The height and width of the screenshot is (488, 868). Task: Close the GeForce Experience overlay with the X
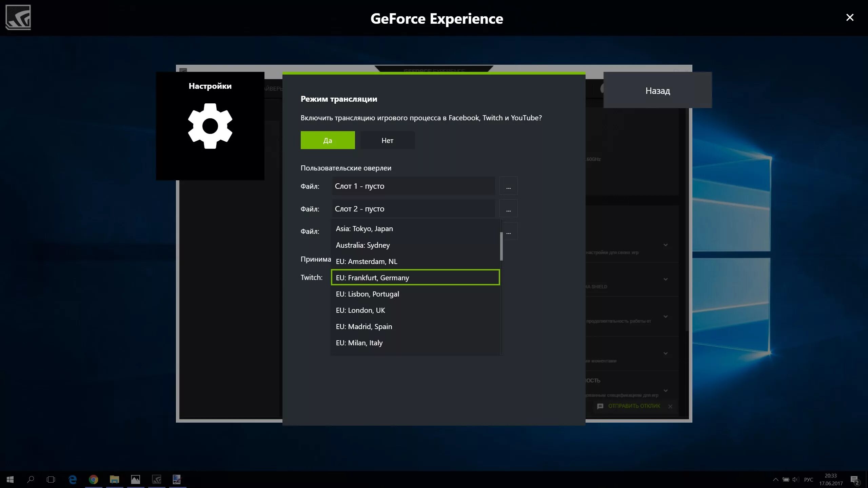click(850, 17)
